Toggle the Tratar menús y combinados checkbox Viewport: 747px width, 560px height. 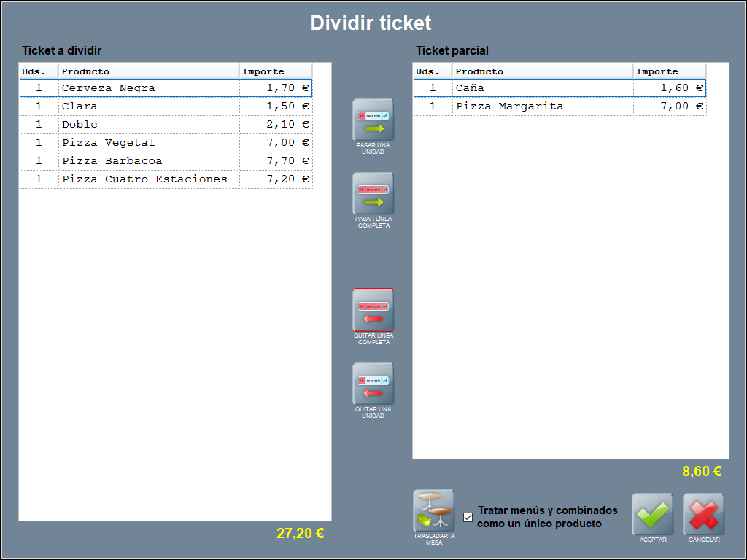click(x=468, y=518)
